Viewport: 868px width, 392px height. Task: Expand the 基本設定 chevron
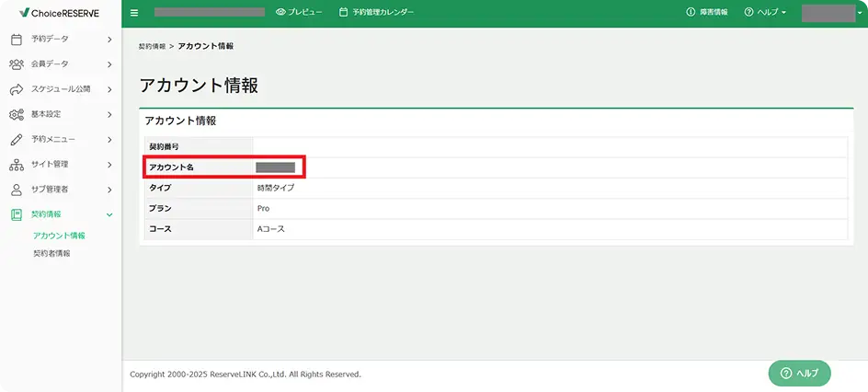(109, 115)
